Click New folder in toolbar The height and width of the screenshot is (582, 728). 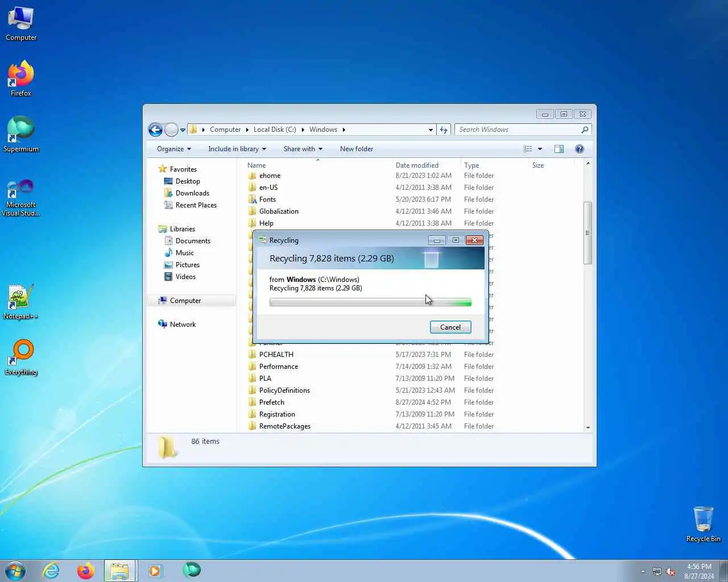357,149
